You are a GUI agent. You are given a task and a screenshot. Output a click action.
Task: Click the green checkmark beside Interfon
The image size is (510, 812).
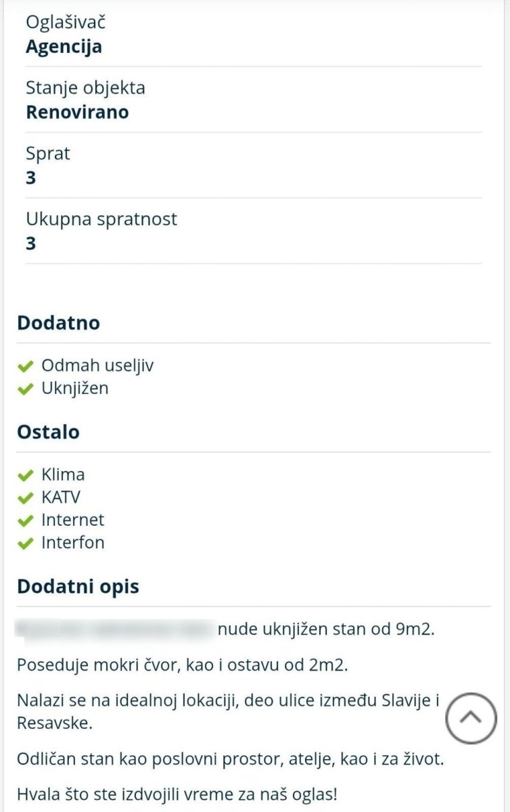click(26, 543)
